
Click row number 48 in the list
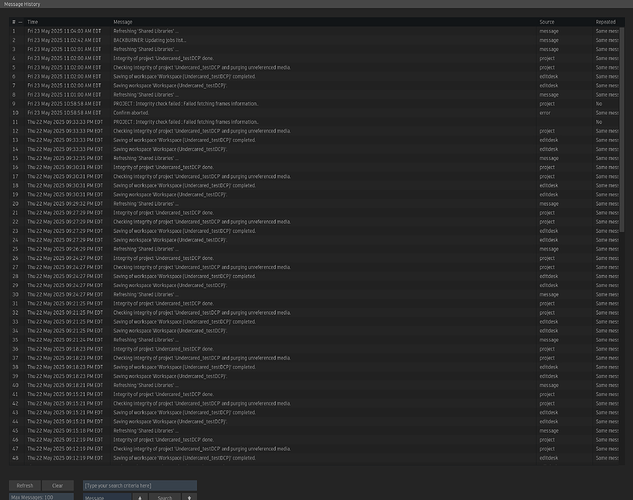coord(15,458)
